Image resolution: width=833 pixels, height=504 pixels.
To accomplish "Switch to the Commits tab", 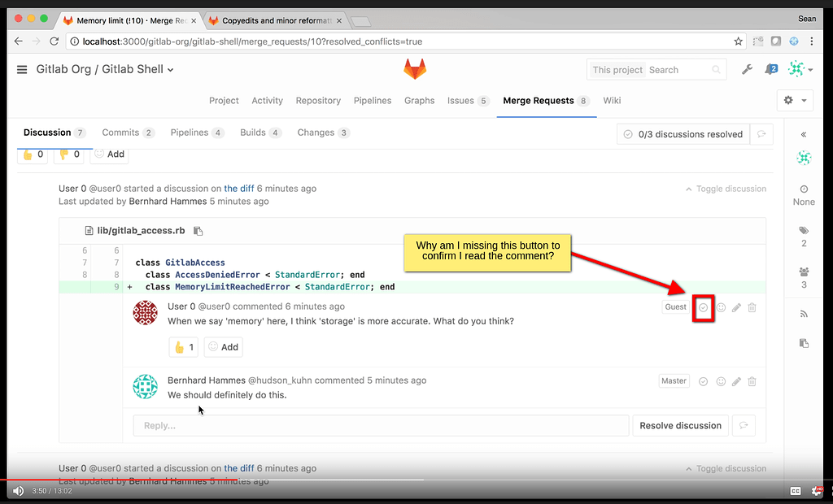I will [120, 132].
